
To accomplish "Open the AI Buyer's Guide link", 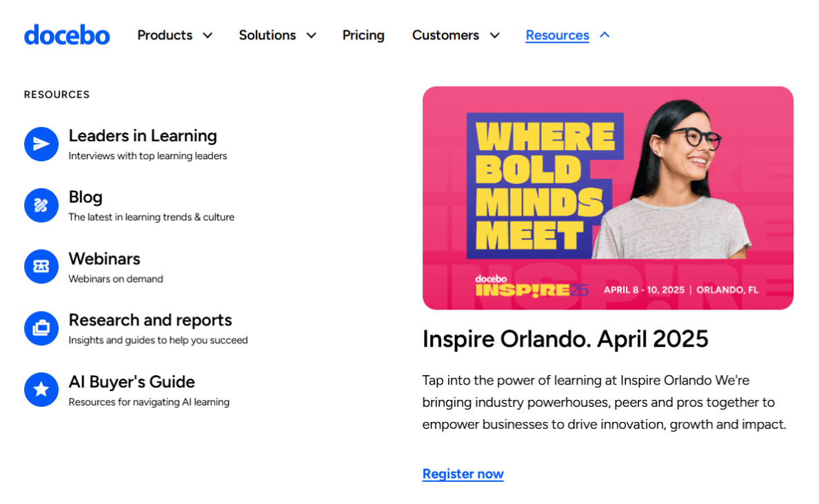I will pyautogui.click(x=132, y=382).
